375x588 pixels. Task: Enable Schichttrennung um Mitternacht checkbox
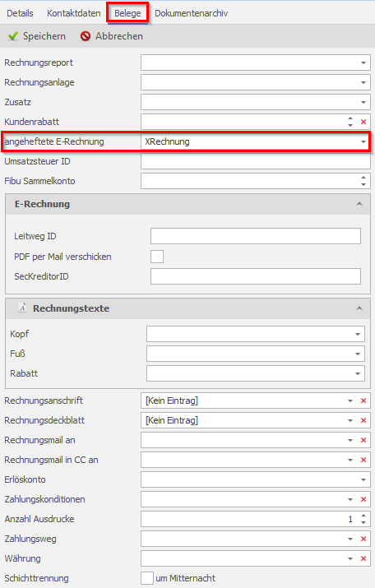[x=147, y=578]
